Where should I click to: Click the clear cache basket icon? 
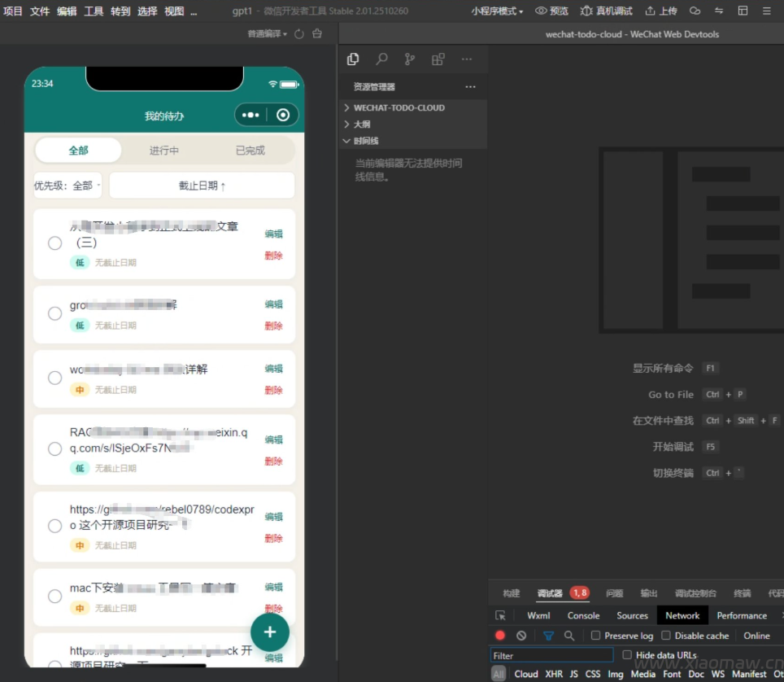click(317, 33)
